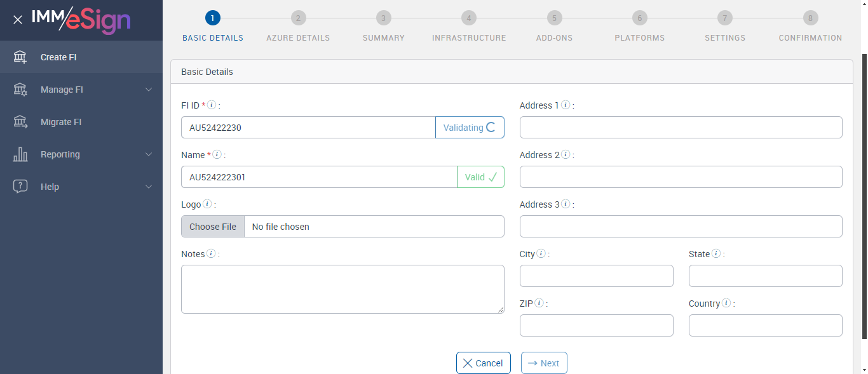Open Migrate FI in the sidebar

click(61, 122)
